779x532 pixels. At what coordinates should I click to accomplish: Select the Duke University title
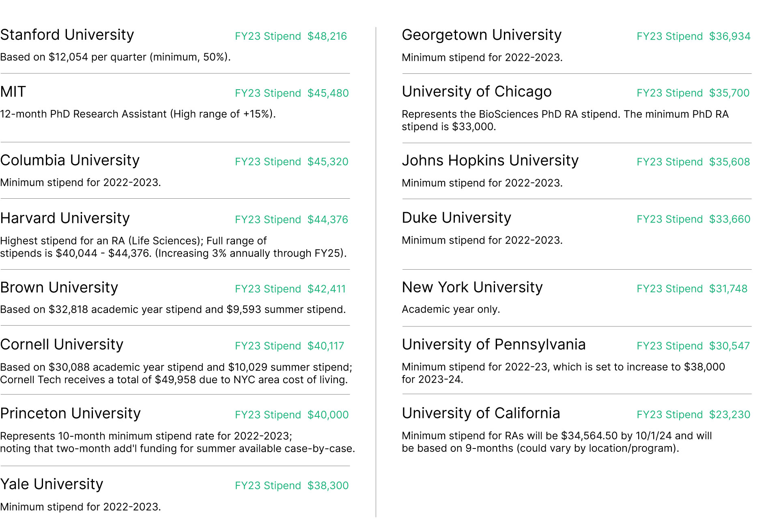pos(456,218)
